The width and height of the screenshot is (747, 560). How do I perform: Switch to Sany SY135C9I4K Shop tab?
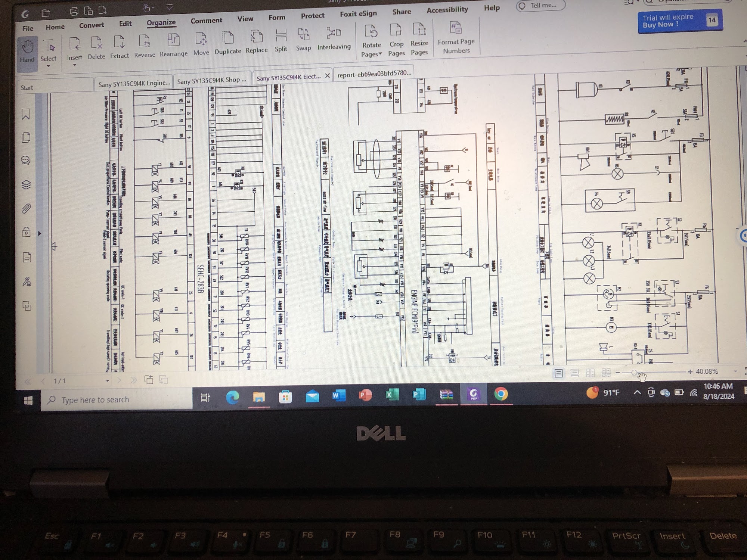click(x=211, y=81)
